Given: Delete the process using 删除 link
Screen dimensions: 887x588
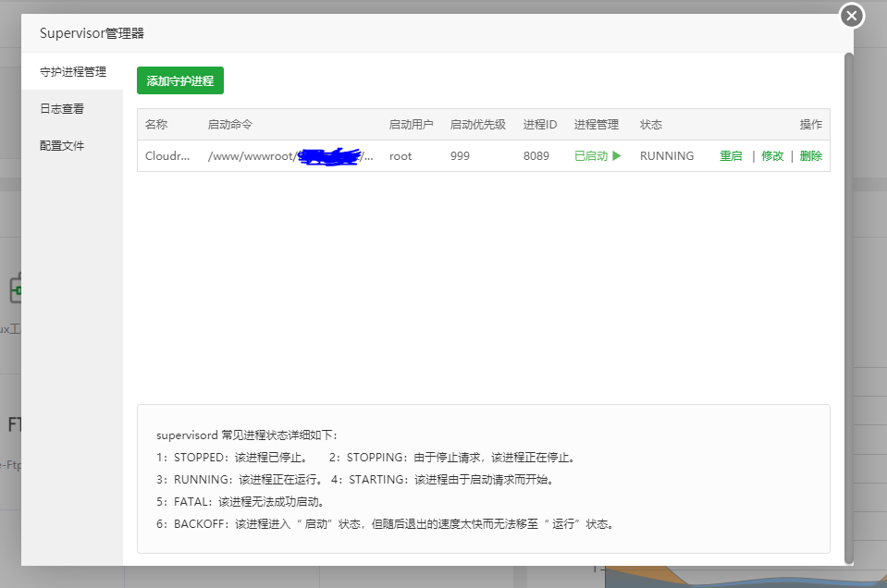Looking at the screenshot, I should [810, 156].
